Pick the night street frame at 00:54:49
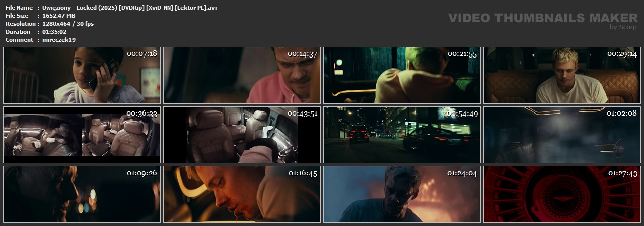 pos(402,135)
